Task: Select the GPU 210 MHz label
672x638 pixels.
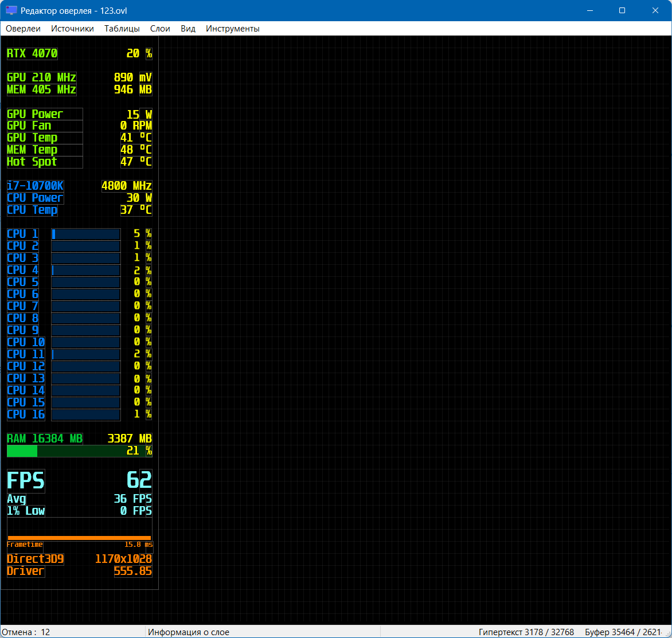Action: coord(42,77)
